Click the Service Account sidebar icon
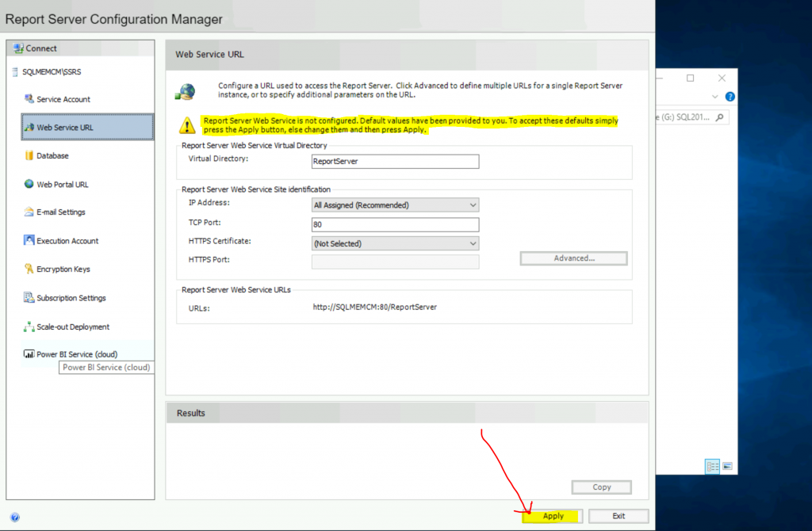This screenshot has width=812, height=531. (x=29, y=99)
